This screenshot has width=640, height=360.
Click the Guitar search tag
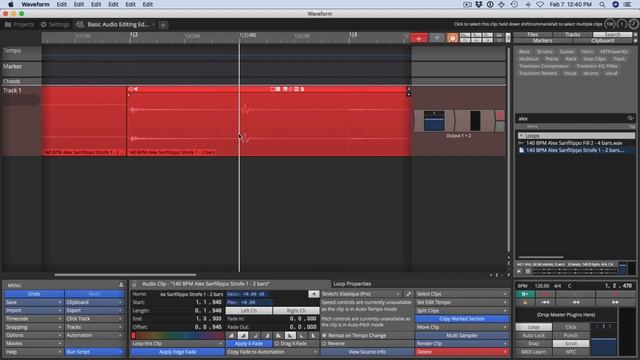(x=567, y=51)
